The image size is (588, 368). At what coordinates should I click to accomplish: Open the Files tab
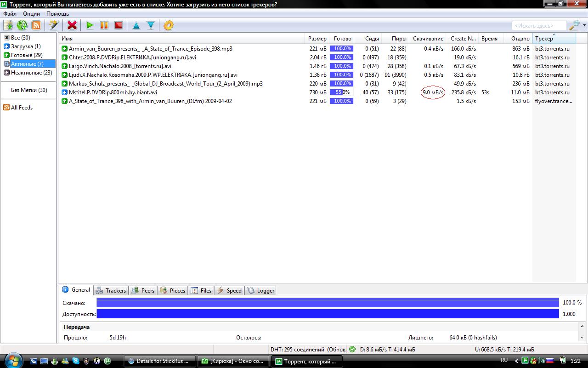click(201, 291)
